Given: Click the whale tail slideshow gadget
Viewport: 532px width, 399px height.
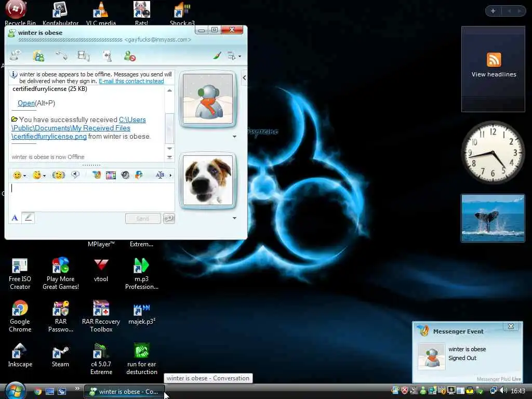Looking at the screenshot, I should tap(493, 218).
